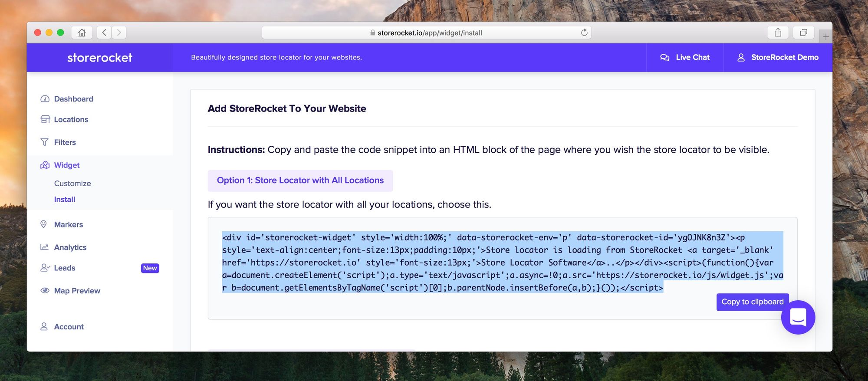Click the storerocket logo
This screenshot has width=868, height=381.
point(100,57)
